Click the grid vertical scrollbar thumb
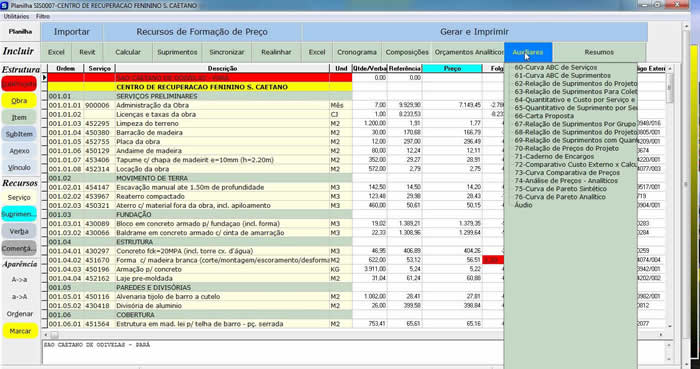Screen dimensions: 700x369 point(669,87)
